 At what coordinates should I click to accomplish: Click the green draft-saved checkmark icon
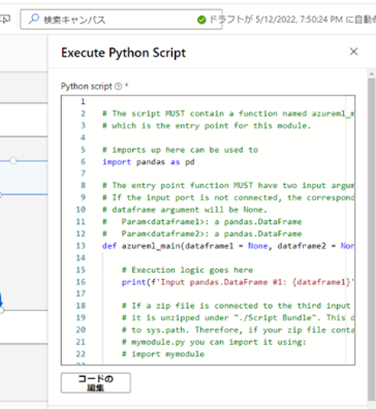click(201, 20)
